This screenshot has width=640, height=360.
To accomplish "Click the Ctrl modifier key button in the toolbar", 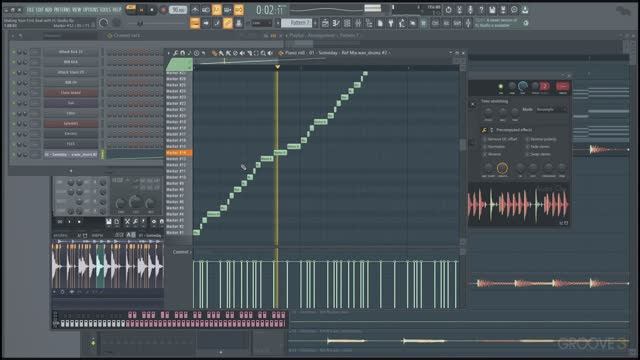I will pyautogui.click(x=435, y=23).
